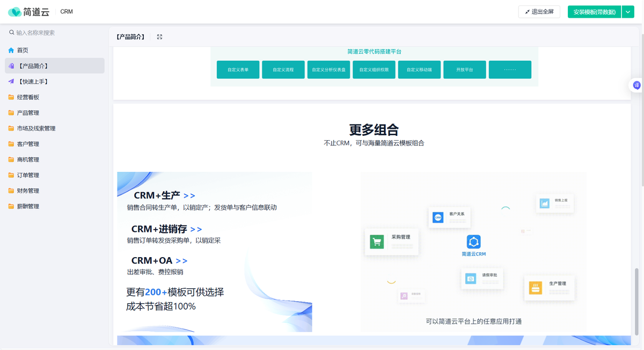Click the paper plane icon beside 【快速上手】
644x350 pixels.
point(11,82)
